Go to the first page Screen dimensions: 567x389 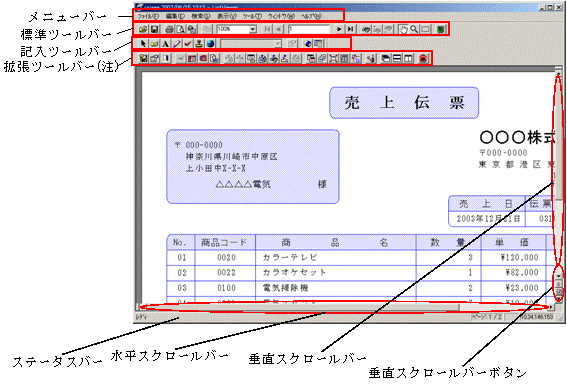click(267, 29)
